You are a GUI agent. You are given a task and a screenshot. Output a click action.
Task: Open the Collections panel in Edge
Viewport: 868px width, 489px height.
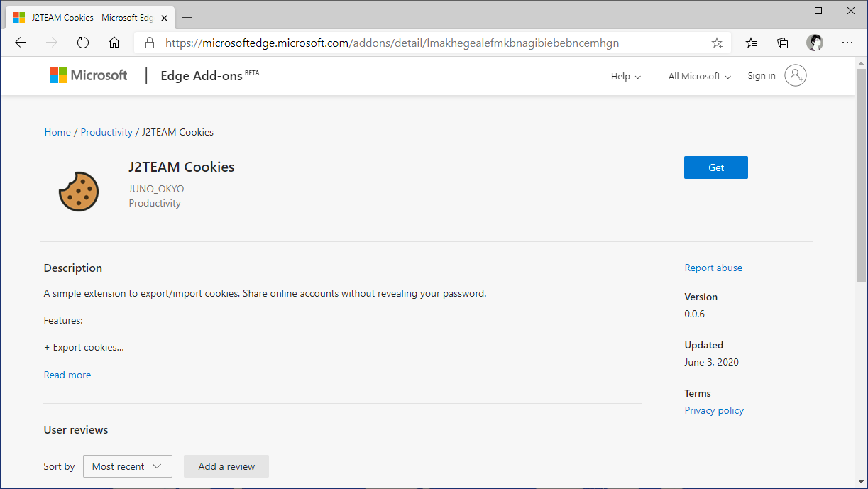[782, 43]
